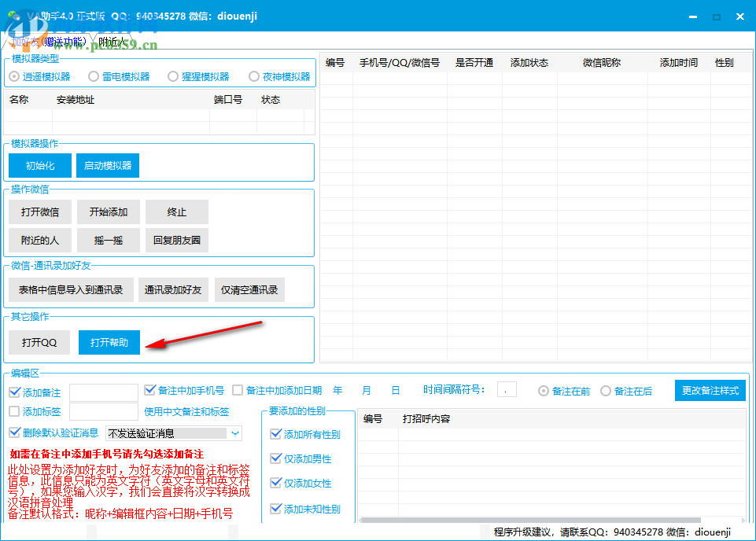The image size is (756, 541).
Task: Uncheck the 仅添加男性 gender checkbox
Action: click(x=277, y=458)
